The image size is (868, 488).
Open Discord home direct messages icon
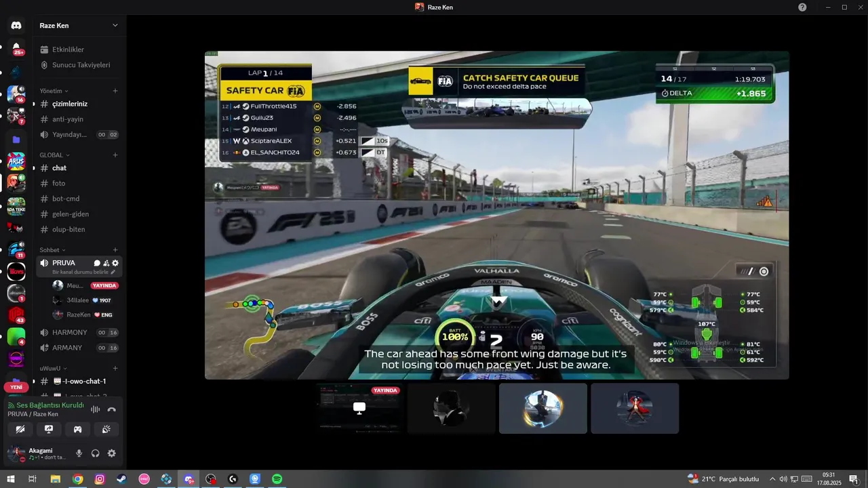click(16, 25)
